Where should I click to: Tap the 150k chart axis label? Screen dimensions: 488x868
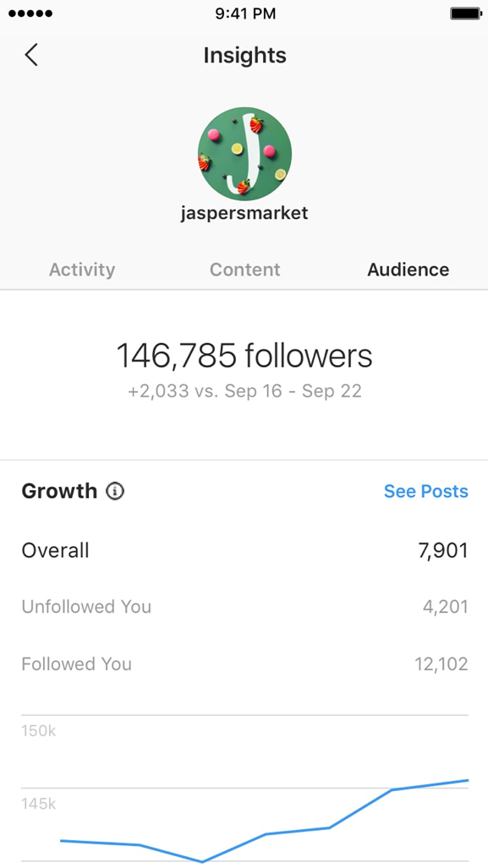[39, 731]
